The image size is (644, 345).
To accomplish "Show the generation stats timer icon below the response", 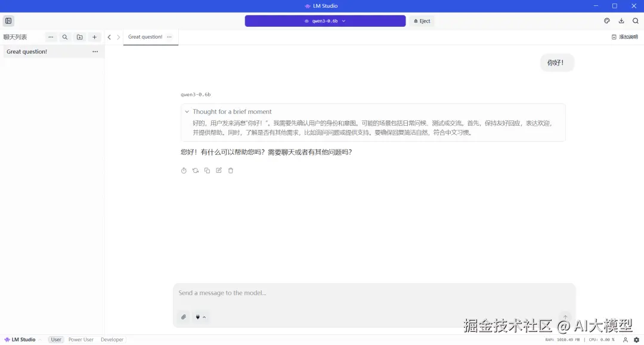I will click(x=184, y=170).
